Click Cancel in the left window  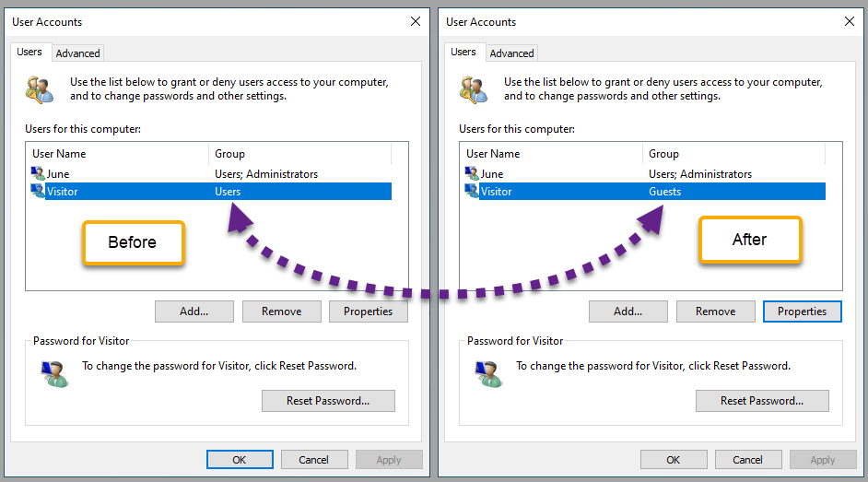tap(314, 460)
